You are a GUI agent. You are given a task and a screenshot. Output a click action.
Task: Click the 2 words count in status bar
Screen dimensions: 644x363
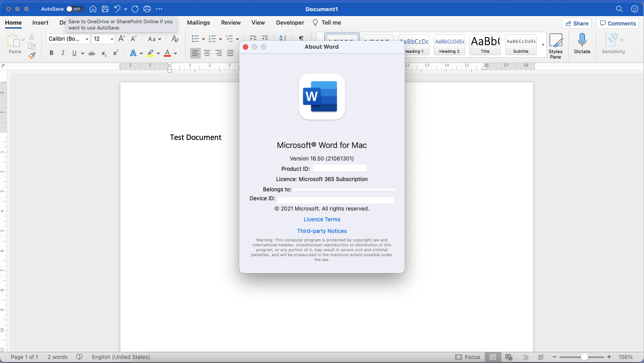coord(58,357)
